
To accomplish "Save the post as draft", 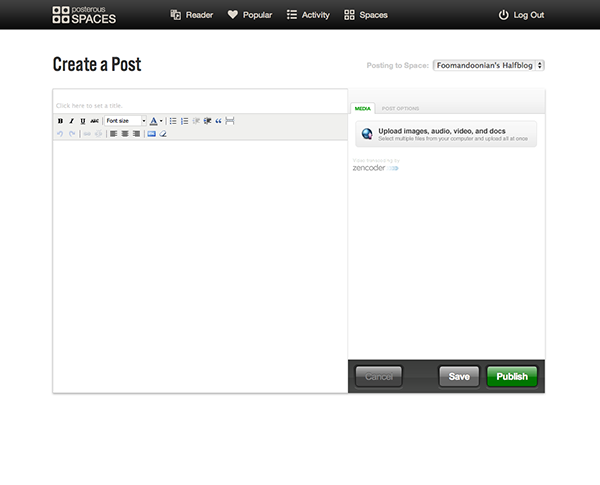I will click(459, 377).
